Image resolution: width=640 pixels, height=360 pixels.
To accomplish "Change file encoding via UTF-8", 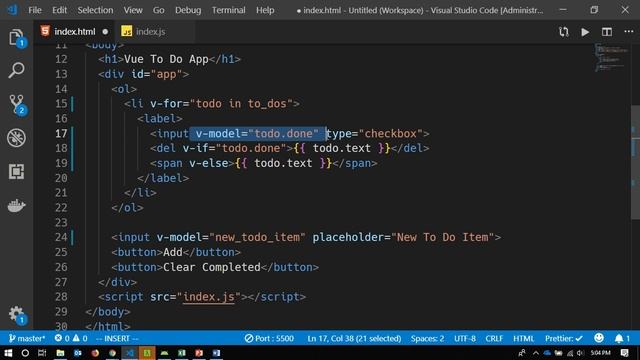I will pos(465,338).
